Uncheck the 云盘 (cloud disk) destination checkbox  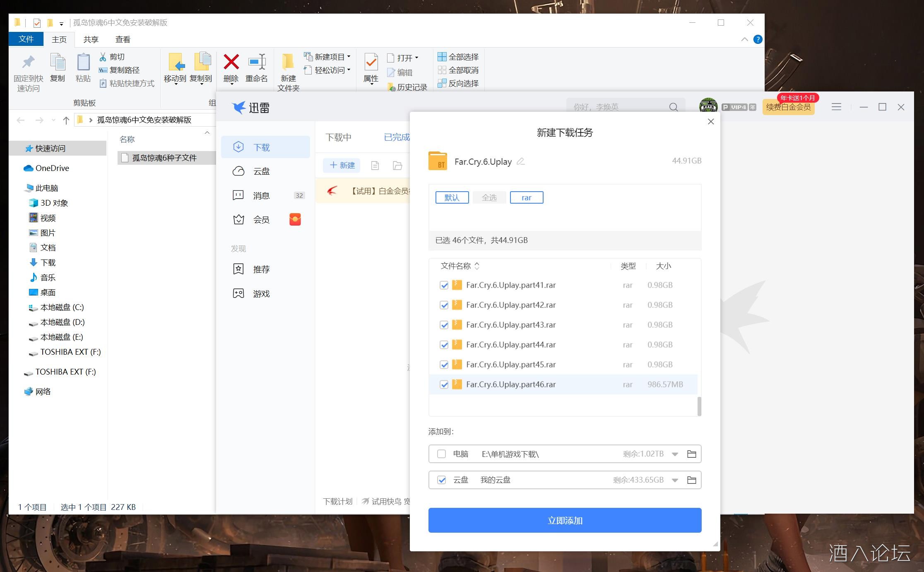[x=441, y=480]
